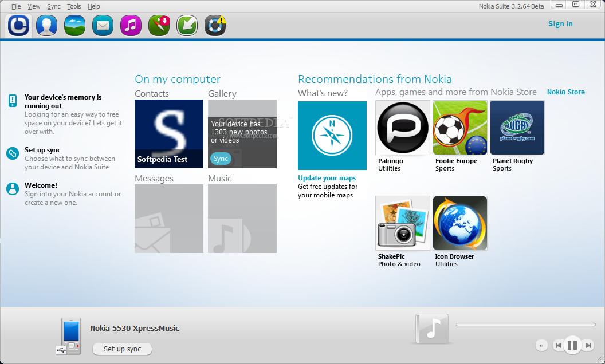Viewport: 605px width, 364px height.
Task: Click the music player seek bar
Action: point(525,325)
